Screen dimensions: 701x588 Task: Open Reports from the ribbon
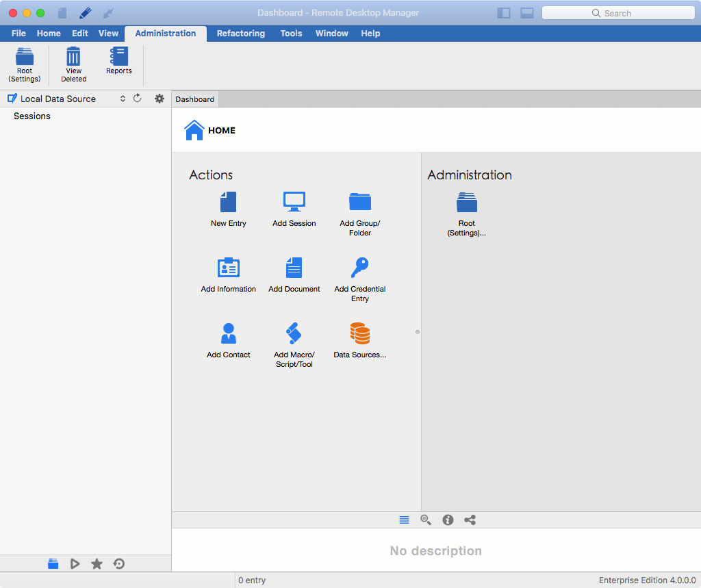point(119,60)
